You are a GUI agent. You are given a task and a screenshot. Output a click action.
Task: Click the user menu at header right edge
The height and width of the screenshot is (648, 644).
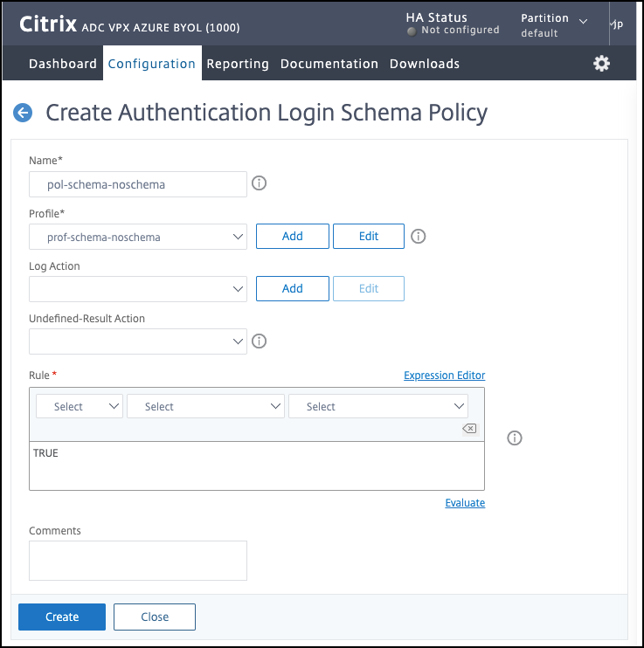tap(617, 24)
